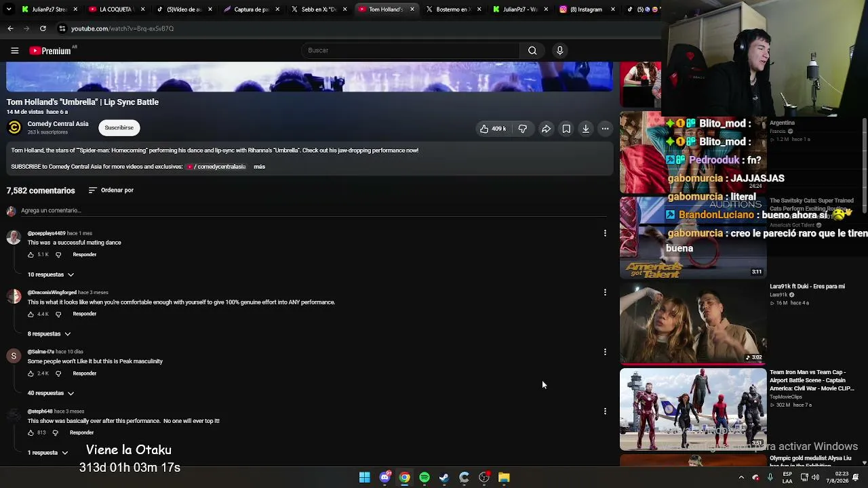The height and width of the screenshot is (488, 868).
Task: Open the Ordenar por sort menu
Action: click(x=111, y=190)
